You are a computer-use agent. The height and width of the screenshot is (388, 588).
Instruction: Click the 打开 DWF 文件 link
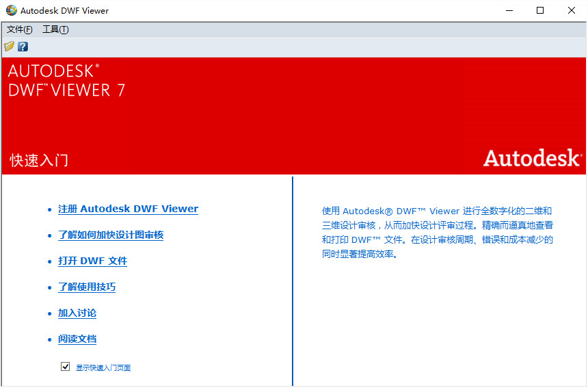point(92,261)
